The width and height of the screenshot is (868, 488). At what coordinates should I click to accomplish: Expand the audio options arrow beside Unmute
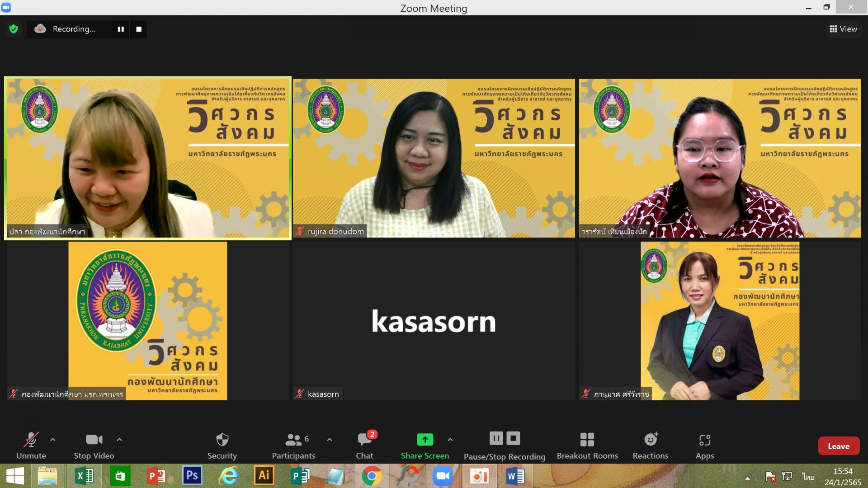53,439
